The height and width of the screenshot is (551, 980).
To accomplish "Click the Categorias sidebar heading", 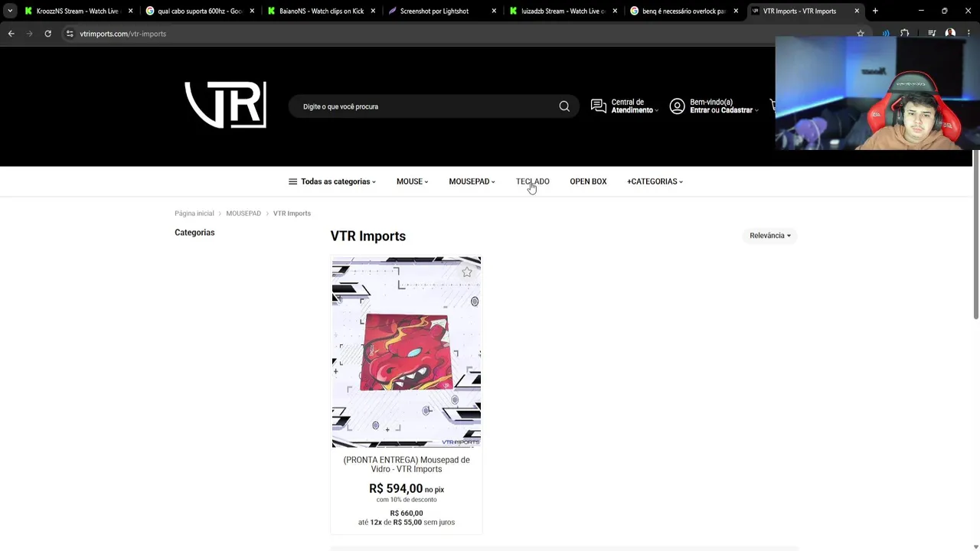I will coord(194,233).
